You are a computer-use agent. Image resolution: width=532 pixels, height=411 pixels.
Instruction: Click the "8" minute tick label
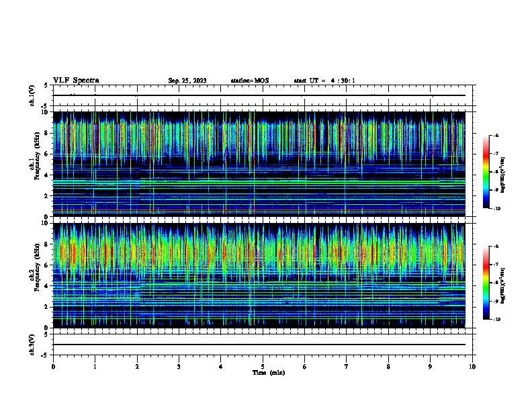tap(388, 367)
